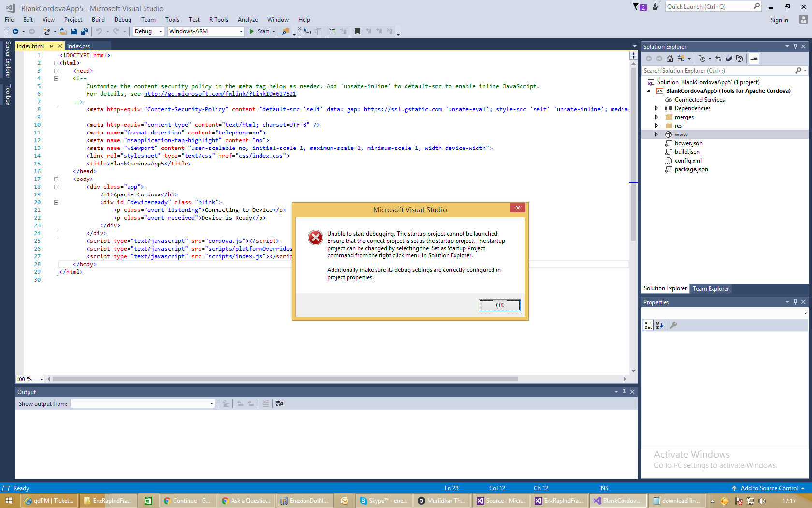The height and width of the screenshot is (508, 812).
Task: Toggle Word Wrap in Output panel
Action: [x=280, y=403]
